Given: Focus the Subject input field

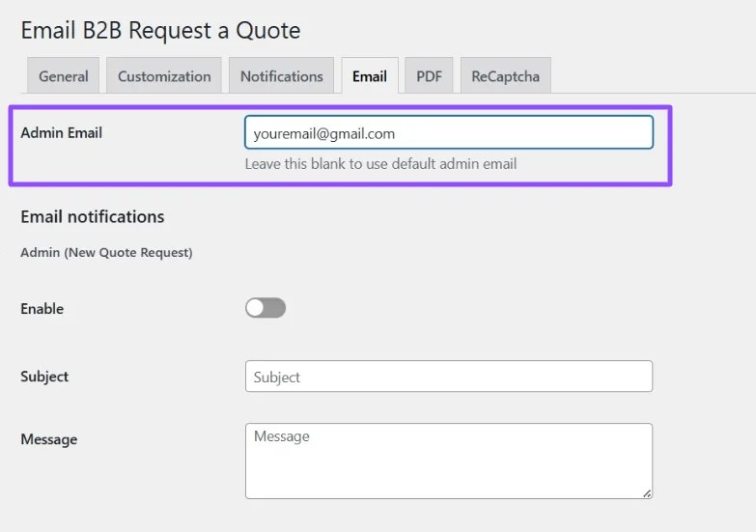Looking at the screenshot, I should (x=449, y=377).
